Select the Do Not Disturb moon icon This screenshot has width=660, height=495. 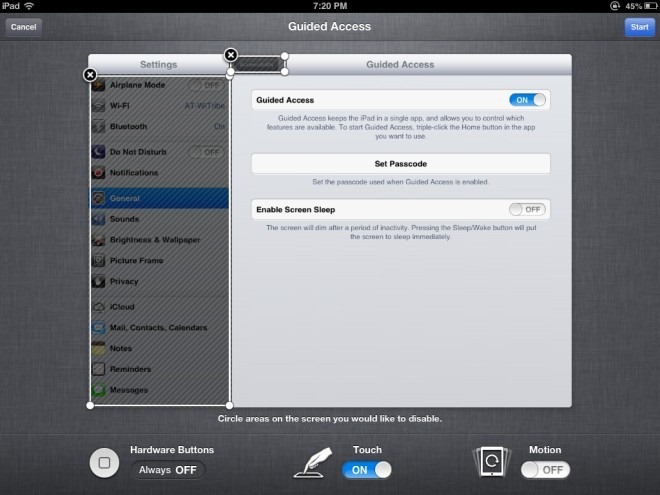[98, 152]
